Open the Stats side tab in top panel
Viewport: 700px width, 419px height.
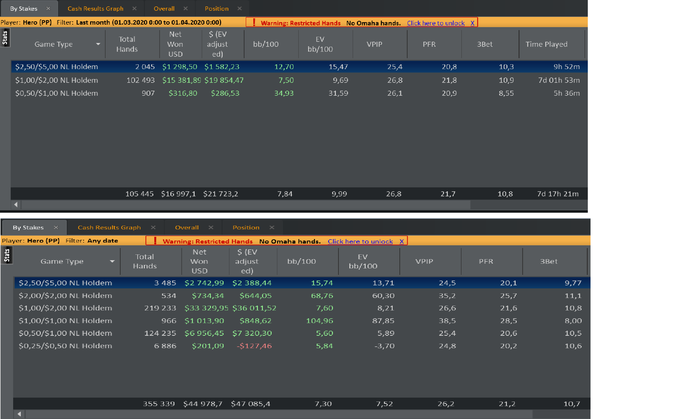point(5,38)
